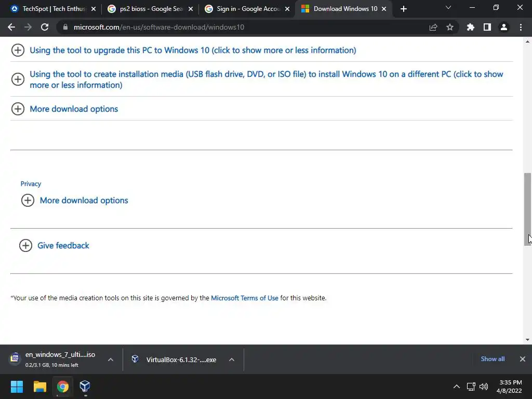Expand create installation media plus icon
The image size is (532, 399).
(18, 79)
